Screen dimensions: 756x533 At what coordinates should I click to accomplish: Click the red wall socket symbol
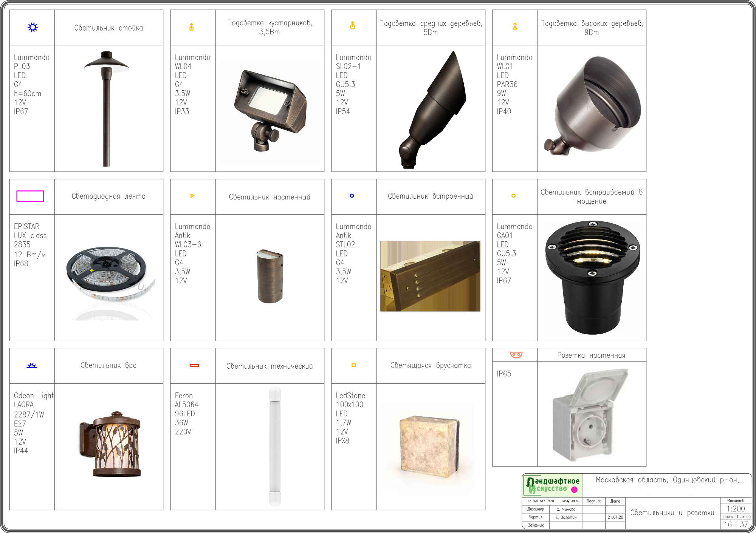pyautogui.click(x=516, y=355)
